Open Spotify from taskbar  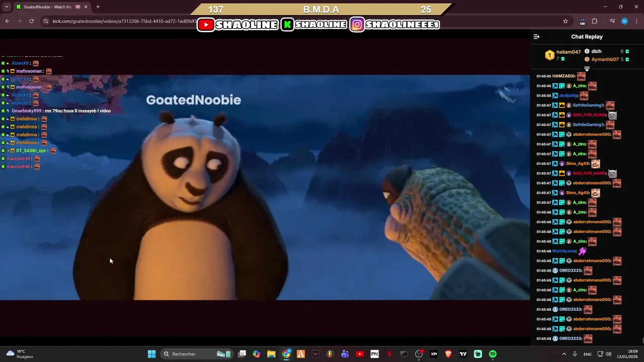(x=493, y=354)
